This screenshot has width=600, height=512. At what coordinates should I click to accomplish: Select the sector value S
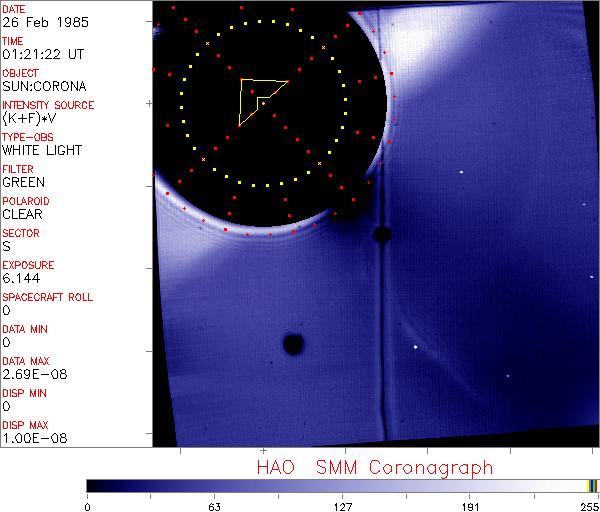tap(6, 246)
